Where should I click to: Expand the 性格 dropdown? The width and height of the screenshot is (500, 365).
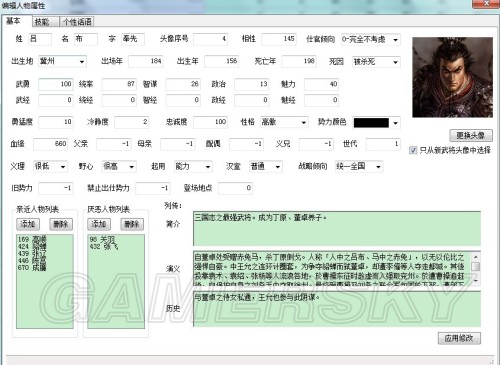click(x=284, y=122)
